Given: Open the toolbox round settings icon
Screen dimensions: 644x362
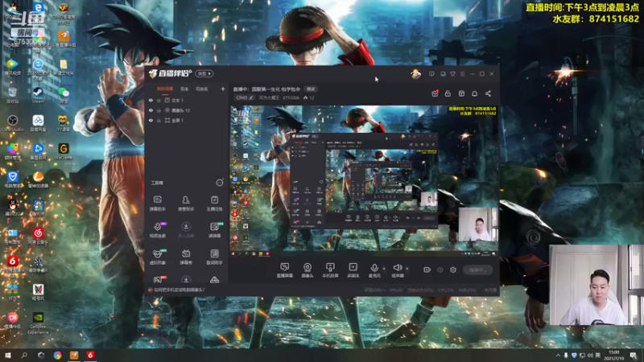Looking at the screenshot, I should tap(220, 183).
